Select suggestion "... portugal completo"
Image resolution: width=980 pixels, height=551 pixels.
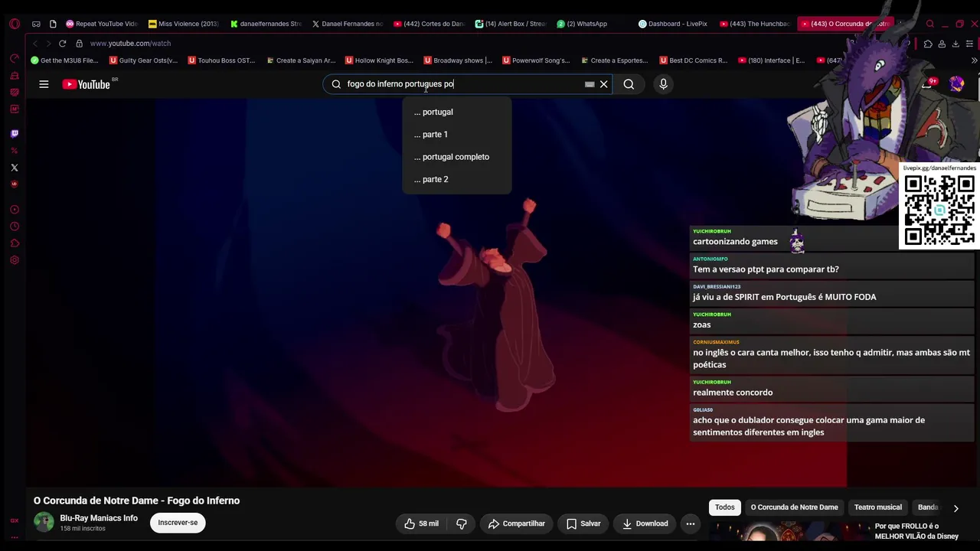click(x=456, y=157)
